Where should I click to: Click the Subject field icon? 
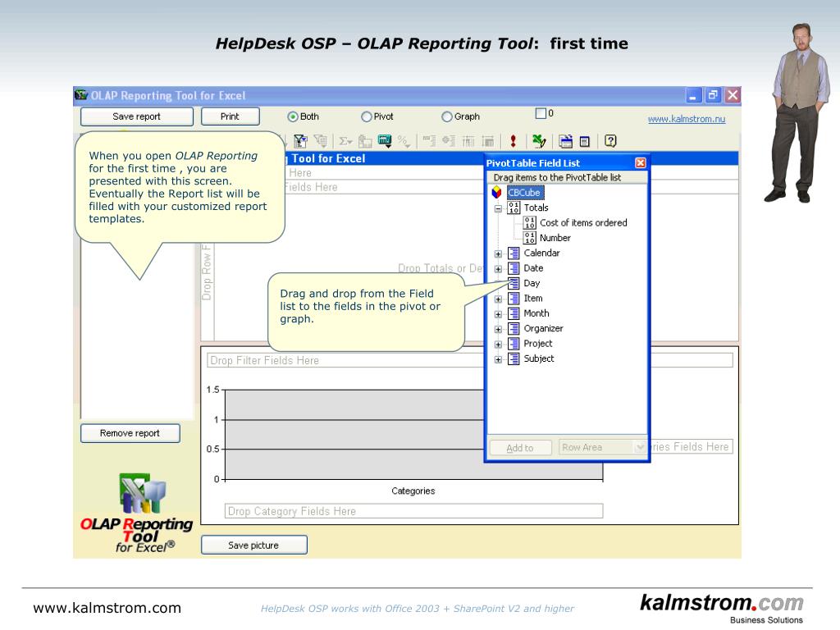tap(514, 358)
